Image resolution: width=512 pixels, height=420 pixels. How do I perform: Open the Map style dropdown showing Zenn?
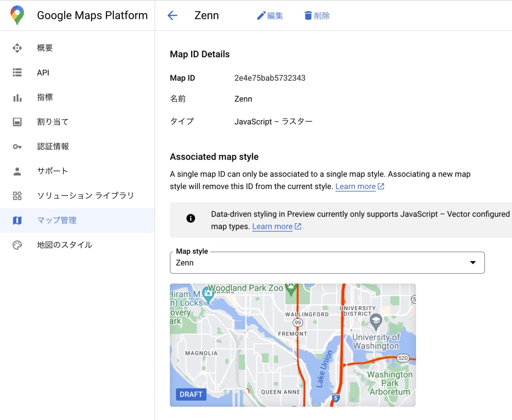coord(327,262)
